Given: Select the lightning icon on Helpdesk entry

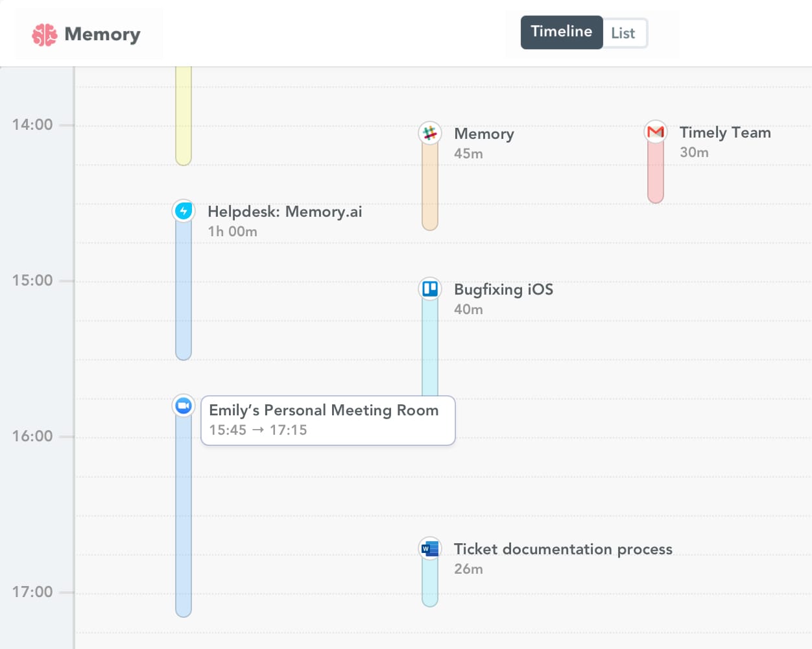Looking at the screenshot, I should tap(183, 210).
